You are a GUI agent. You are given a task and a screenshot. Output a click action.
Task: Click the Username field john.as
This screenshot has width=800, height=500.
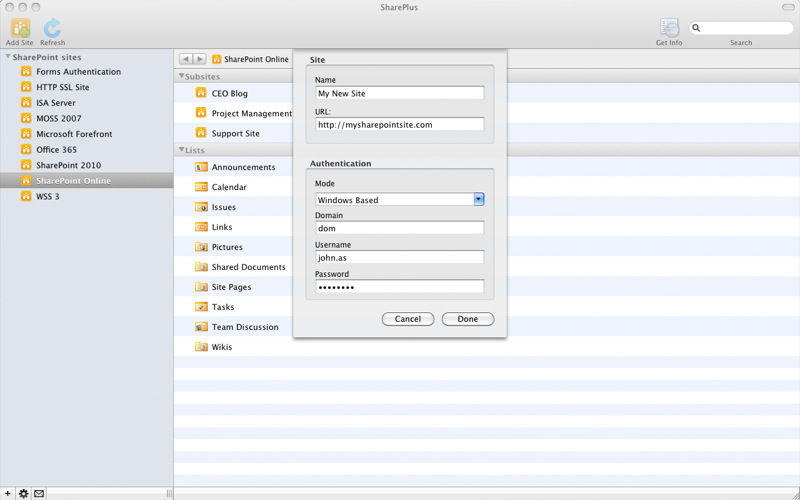399,257
